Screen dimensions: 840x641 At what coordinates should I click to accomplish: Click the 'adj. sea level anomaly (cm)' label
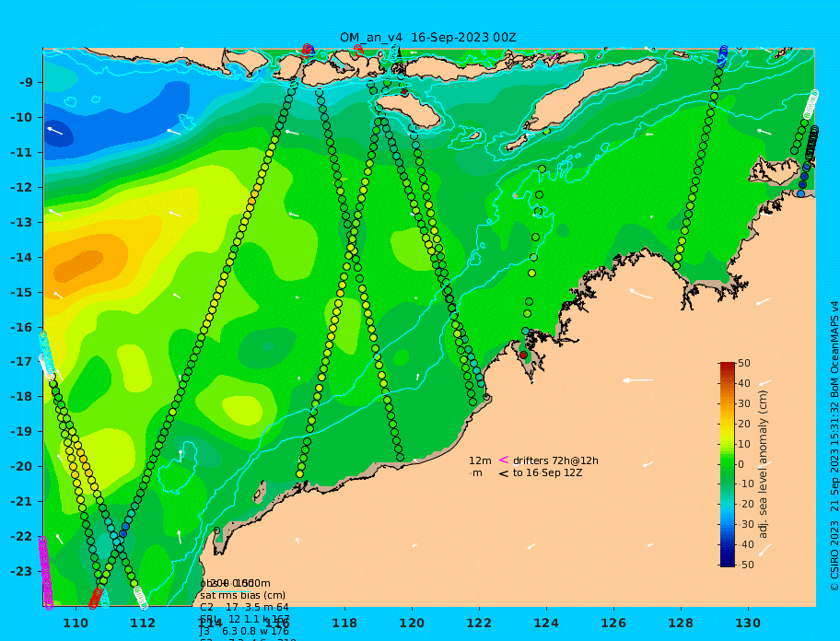pos(764,464)
